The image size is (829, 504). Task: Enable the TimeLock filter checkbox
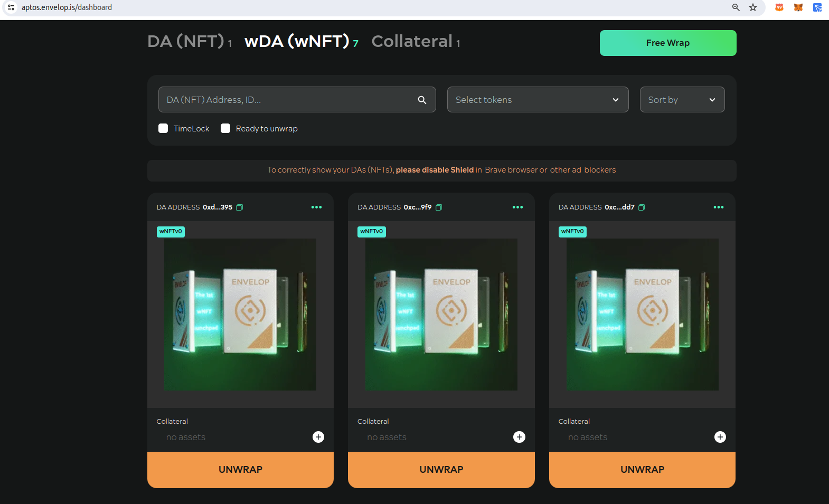pos(163,128)
